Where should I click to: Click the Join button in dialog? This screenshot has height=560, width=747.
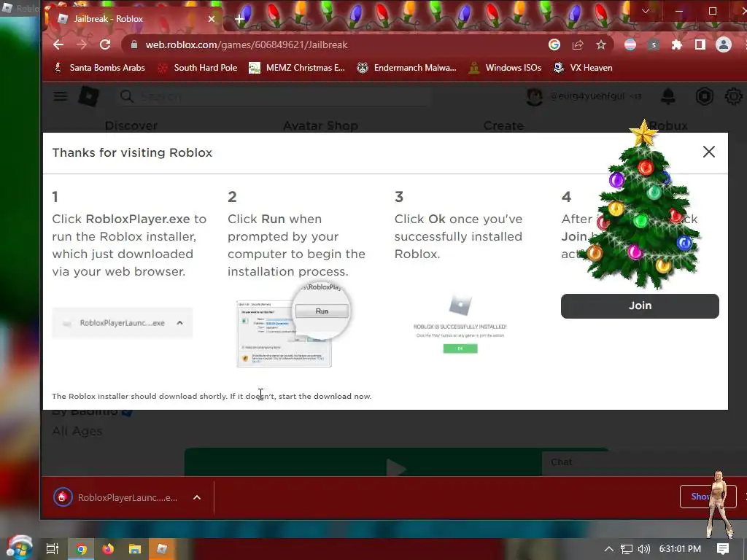click(640, 306)
